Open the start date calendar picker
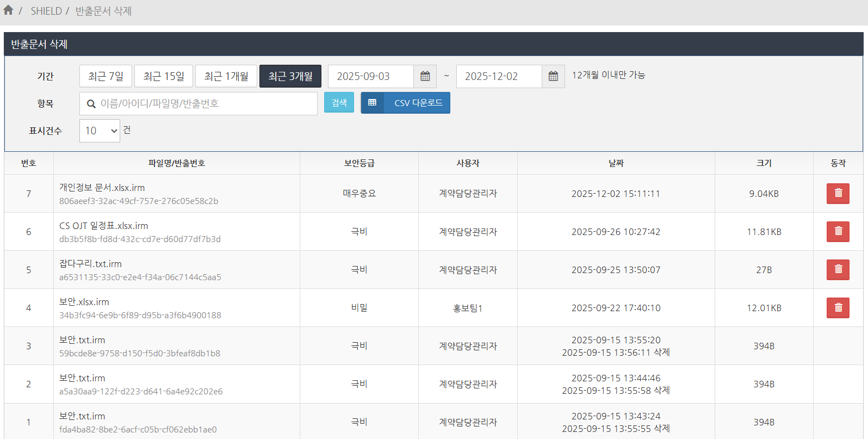Screen dimensions: 868x439 click(425, 76)
